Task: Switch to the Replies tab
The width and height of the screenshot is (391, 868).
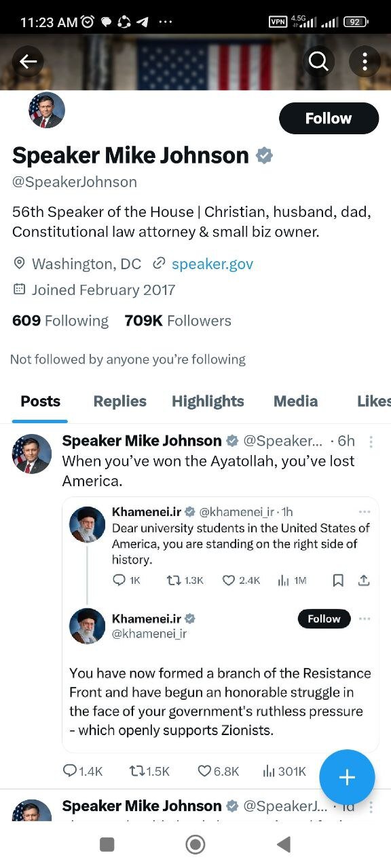Action: click(x=119, y=401)
